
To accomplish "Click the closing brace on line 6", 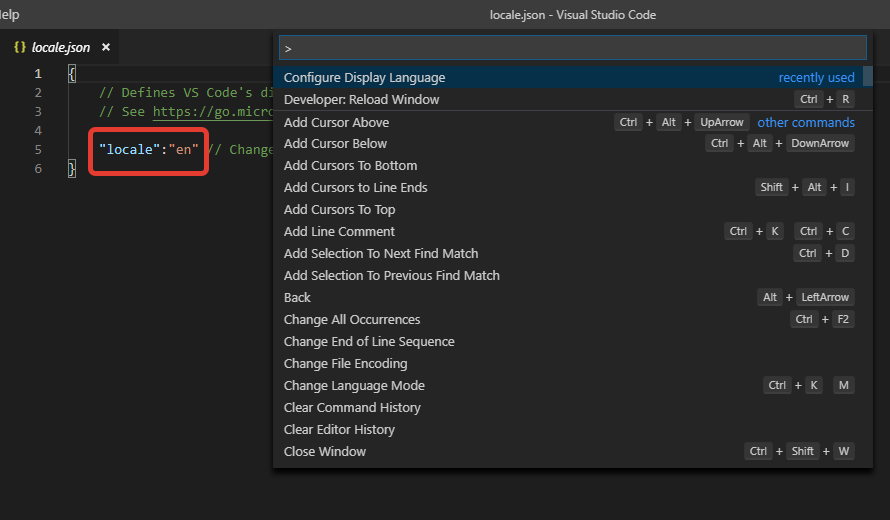I will pos(72,169).
